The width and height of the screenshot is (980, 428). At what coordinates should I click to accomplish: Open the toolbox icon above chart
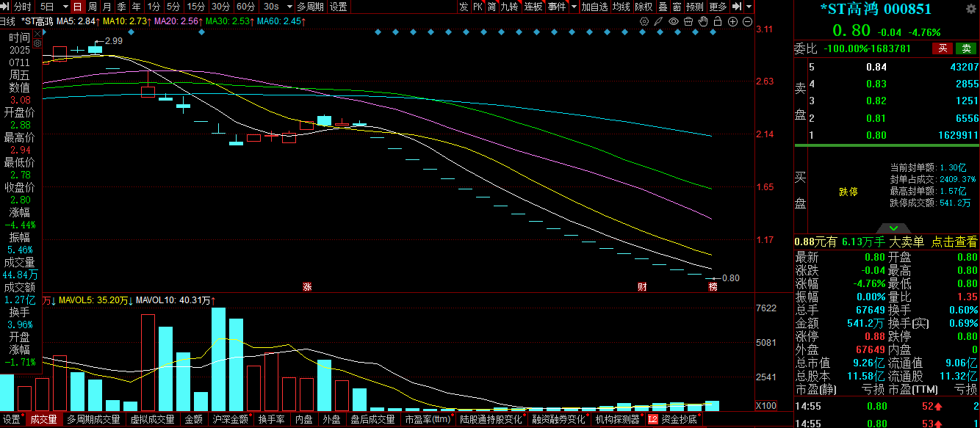click(688, 21)
